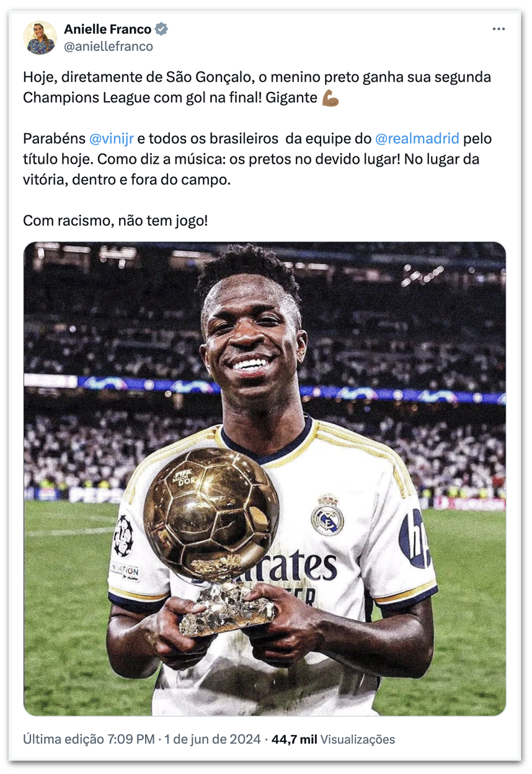Click the "Visualizações" label
Image resolution: width=532 pixels, height=774 pixels.
(358, 739)
